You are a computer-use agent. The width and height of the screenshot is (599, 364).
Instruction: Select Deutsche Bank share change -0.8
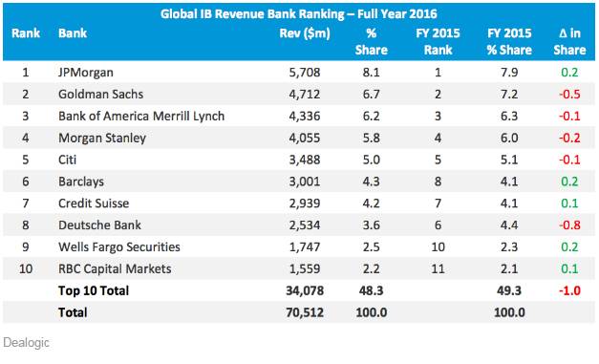coord(569,225)
